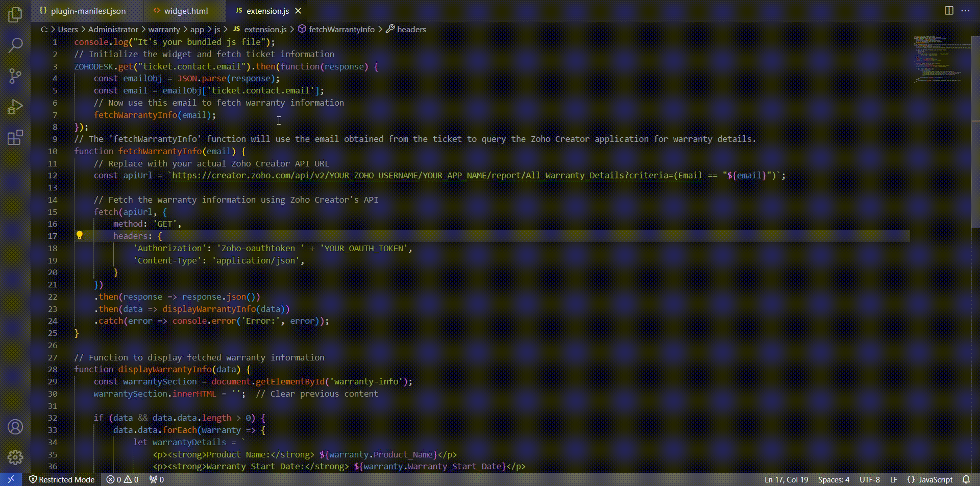Open the Explorer view in activity bar
The height and width of the screenshot is (486, 980).
click(15, 14)
